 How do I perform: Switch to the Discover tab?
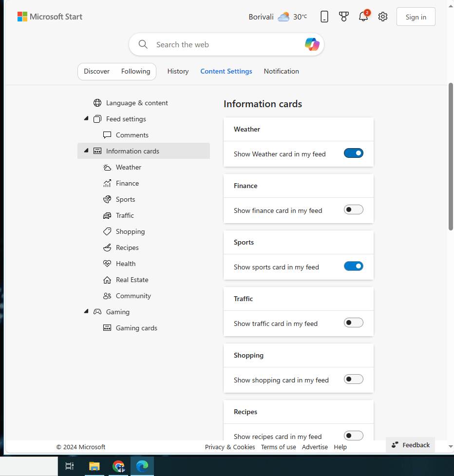pos(96,71)
